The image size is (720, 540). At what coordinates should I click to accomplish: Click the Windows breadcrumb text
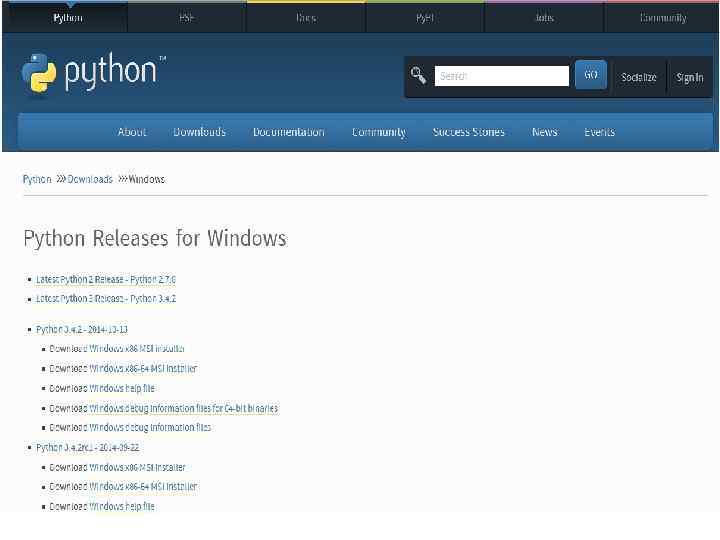tap(146, 179)
